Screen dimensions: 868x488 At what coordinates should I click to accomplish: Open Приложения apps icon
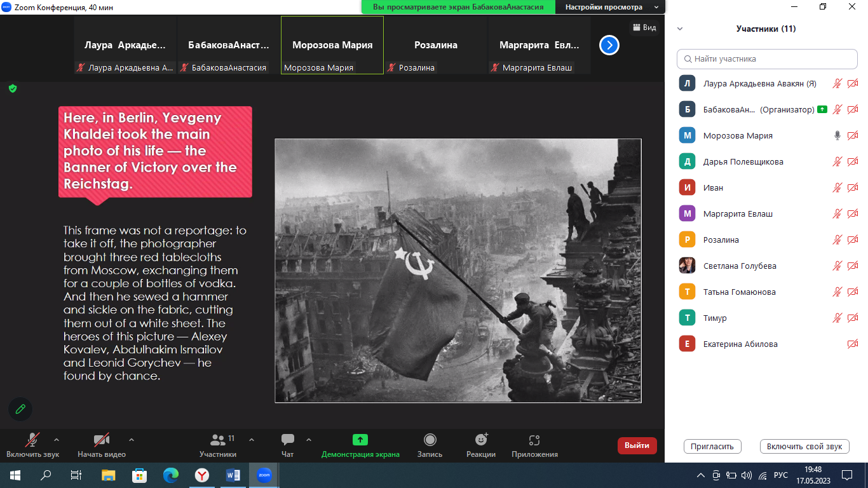coord(534,440)
